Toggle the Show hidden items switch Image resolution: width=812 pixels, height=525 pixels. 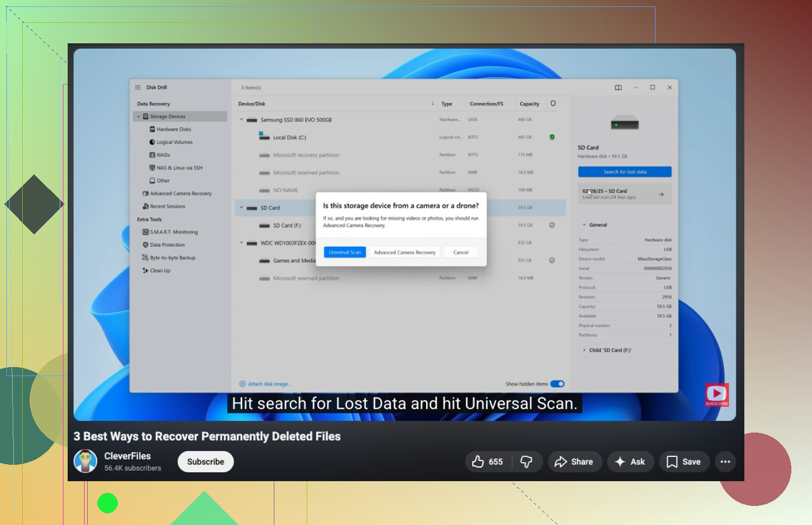click(x=558, y=384)
